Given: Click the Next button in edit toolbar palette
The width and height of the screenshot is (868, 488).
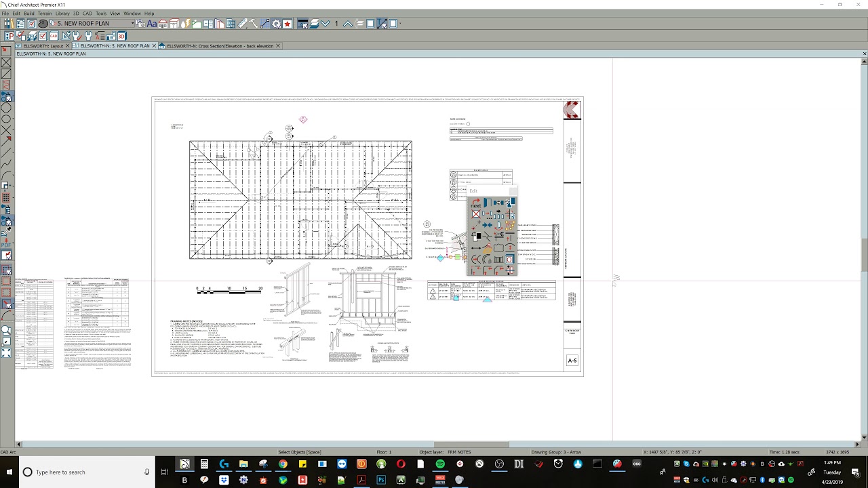Looking at the screenshot, I should click(476, 203).
